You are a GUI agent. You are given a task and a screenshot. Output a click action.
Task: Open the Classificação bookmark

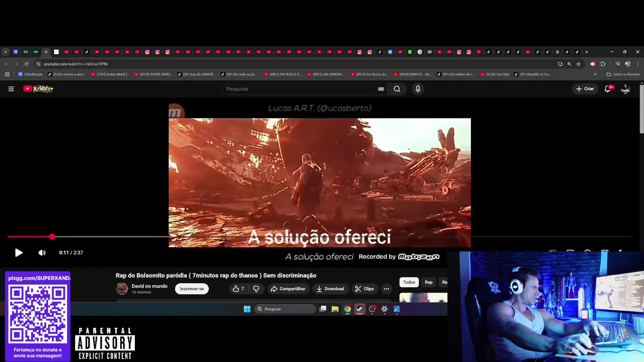pyautogui.click(x=30, y=74)
